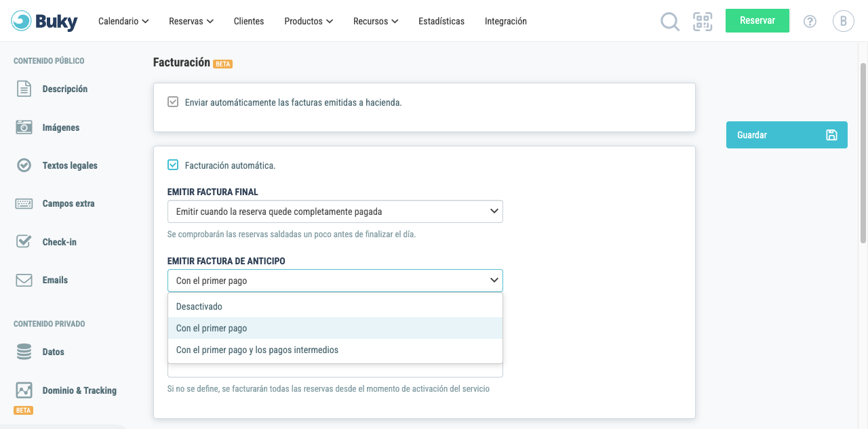Image resolution: width=868 pixels, height=429 pixels.
Task: Open the Emitir factura final dropdown
Action: coord(335,211)
